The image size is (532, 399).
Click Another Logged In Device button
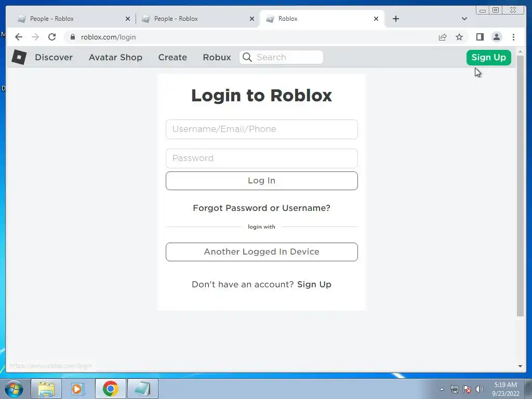(262, 252)
